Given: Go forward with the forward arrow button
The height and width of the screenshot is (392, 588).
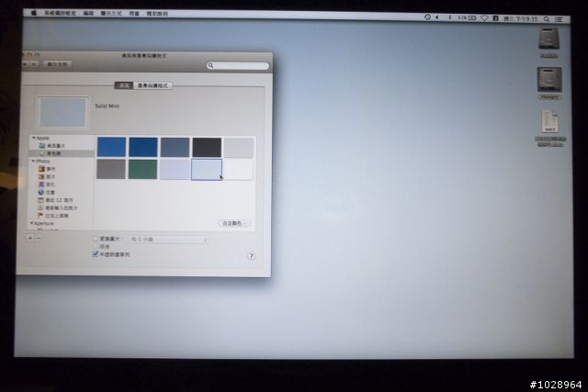Looking at the screenshot, I should click(x=34, y=64).
